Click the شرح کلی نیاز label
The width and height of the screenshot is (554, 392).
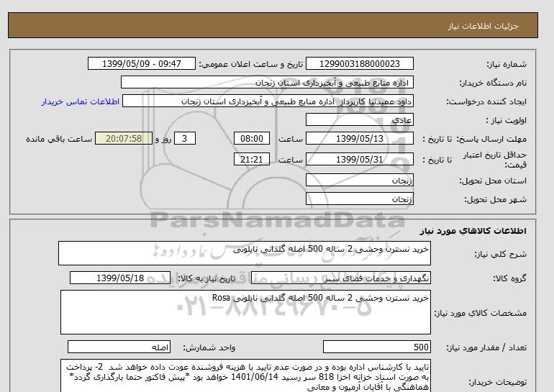pyautogui.click(x=500, y=254)
